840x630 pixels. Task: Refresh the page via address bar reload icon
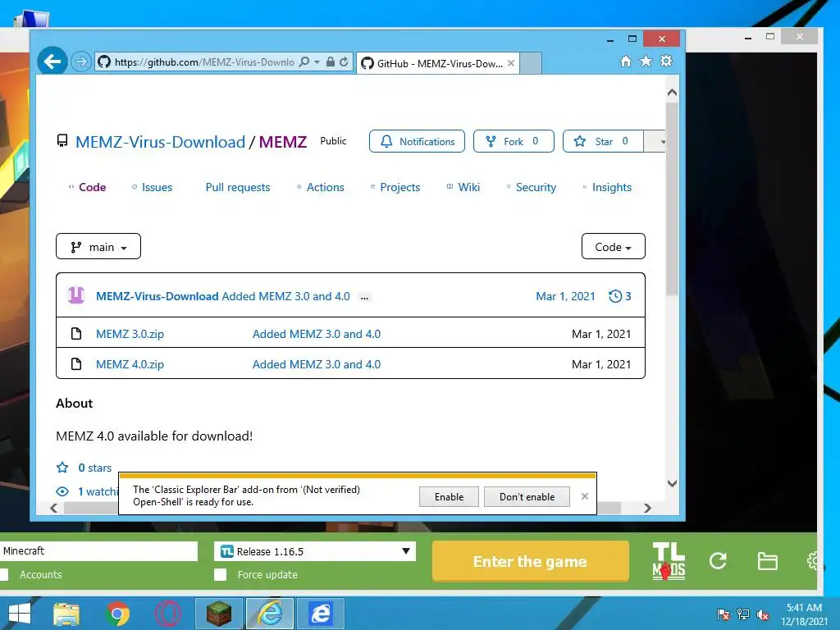[344, 62]
